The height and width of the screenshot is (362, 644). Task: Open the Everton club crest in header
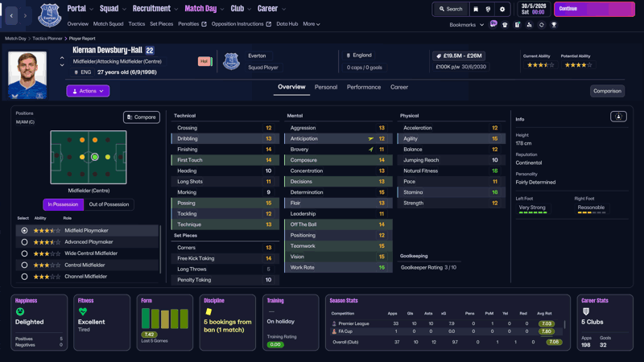(x=50, y=15)
